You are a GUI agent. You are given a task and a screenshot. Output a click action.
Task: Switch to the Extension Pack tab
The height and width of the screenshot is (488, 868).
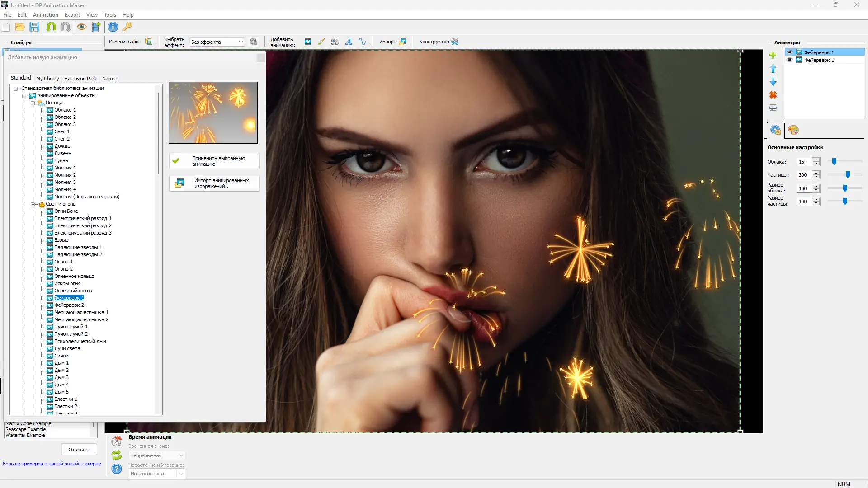pyautogui.click(x=80, y=79)
